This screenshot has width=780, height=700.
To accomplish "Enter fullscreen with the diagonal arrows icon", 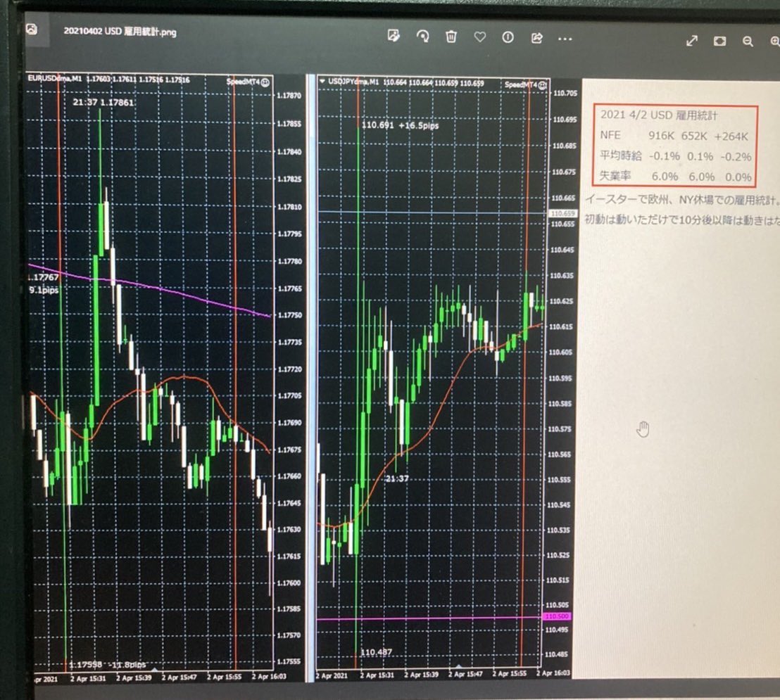I will click(x=692, y=41).
